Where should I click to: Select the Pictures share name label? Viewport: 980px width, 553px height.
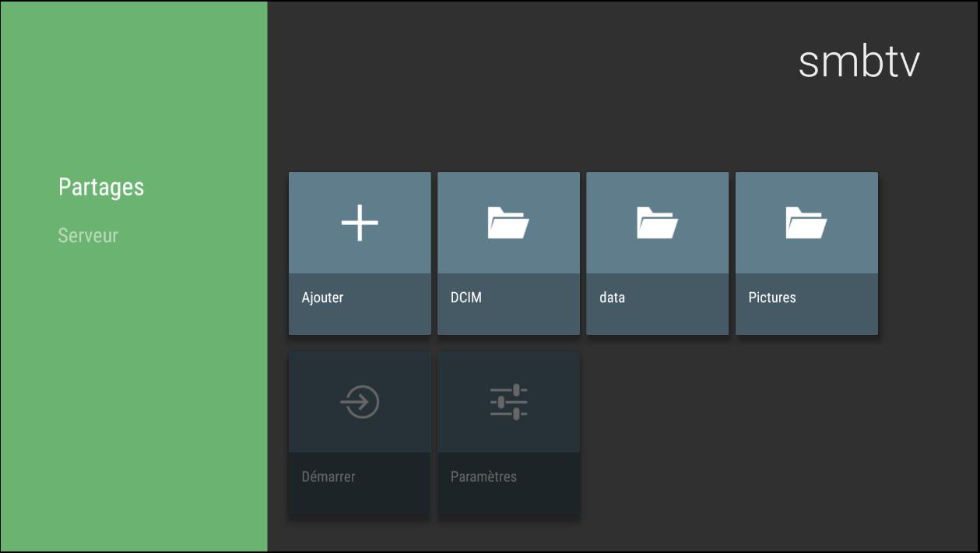[772, 298]
